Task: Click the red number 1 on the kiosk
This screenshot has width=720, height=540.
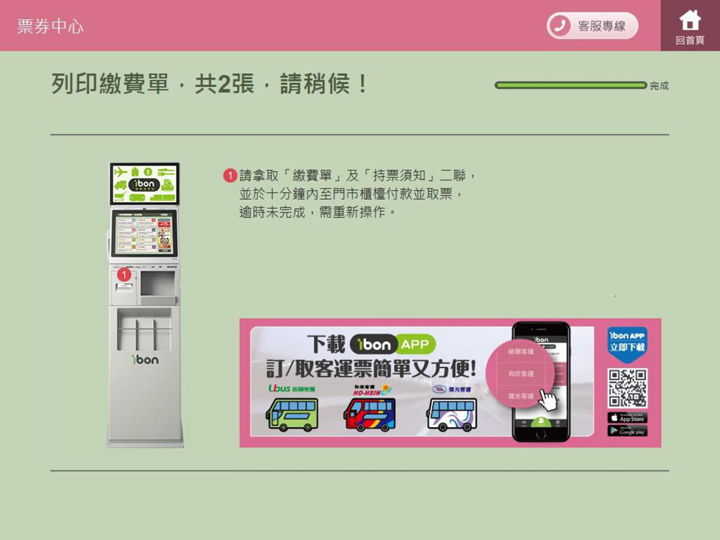Action: tap(124, 275)
